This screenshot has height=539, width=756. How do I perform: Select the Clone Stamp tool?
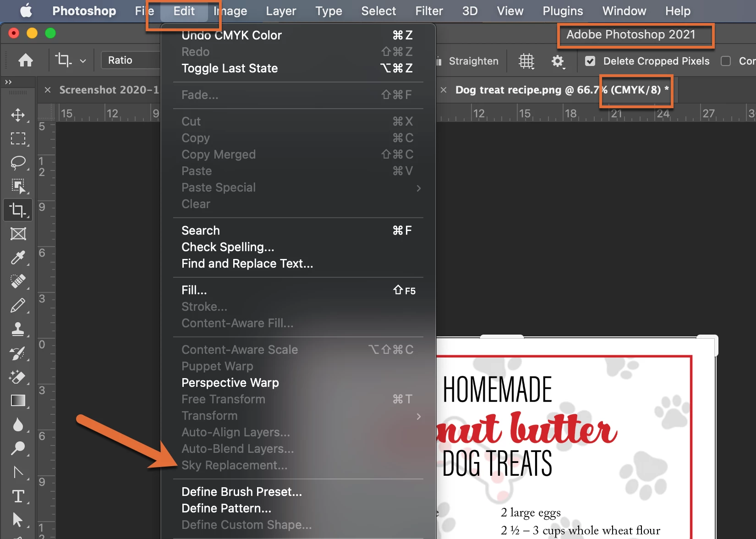(x=18, y=329)
